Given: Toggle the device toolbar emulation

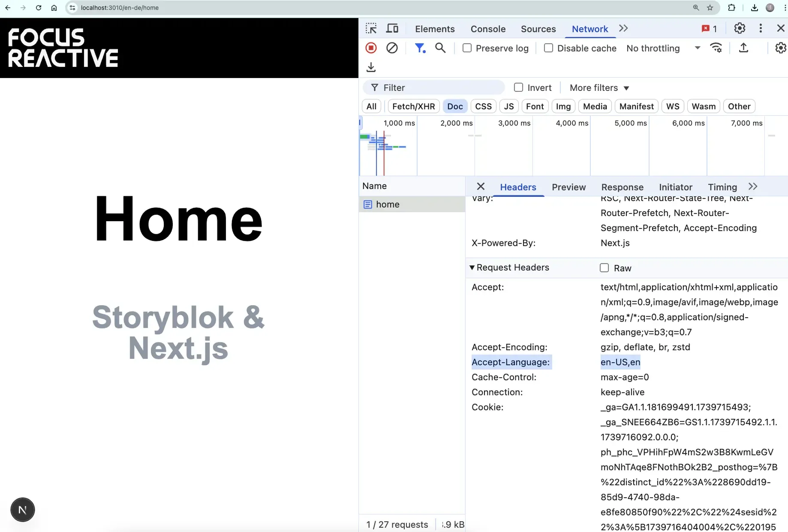Looking at the screenshot, I should [x=392, y=29].
